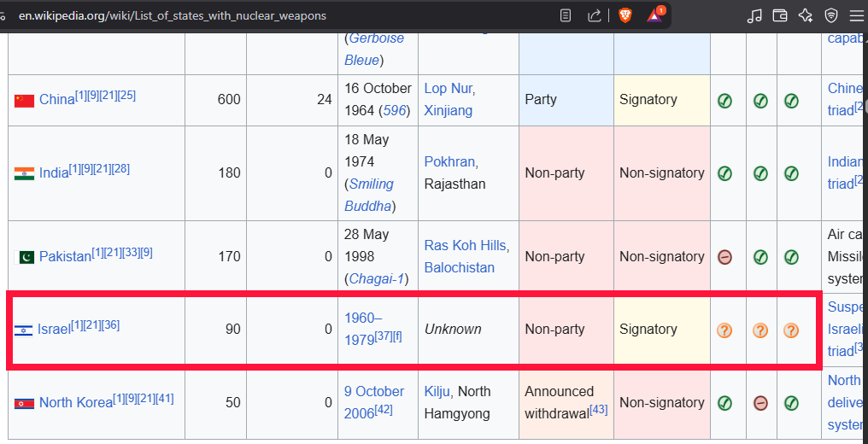Click the first green check in North Korea row
Screen dimensions: 868x444
724,403
